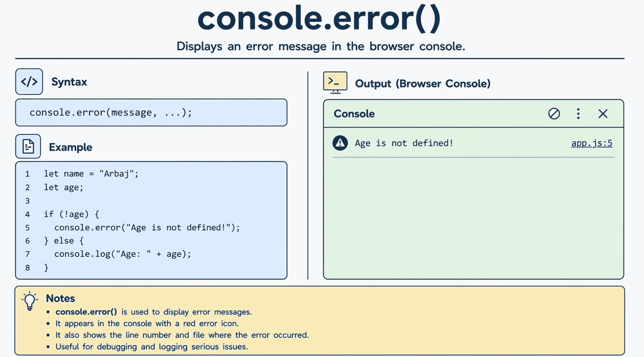This screenshot has width=644, height=357.
Task: Click the Syntax heading
Action: (69, 82)
